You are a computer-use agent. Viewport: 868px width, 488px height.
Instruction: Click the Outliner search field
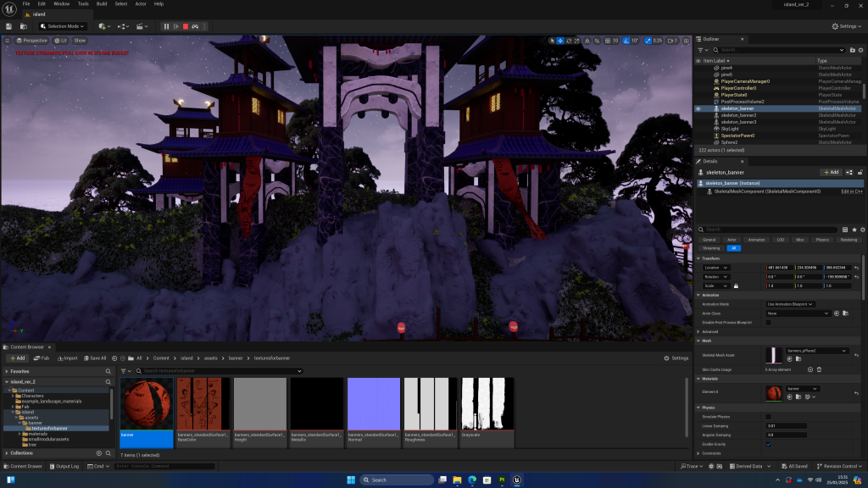click(780, 50)
